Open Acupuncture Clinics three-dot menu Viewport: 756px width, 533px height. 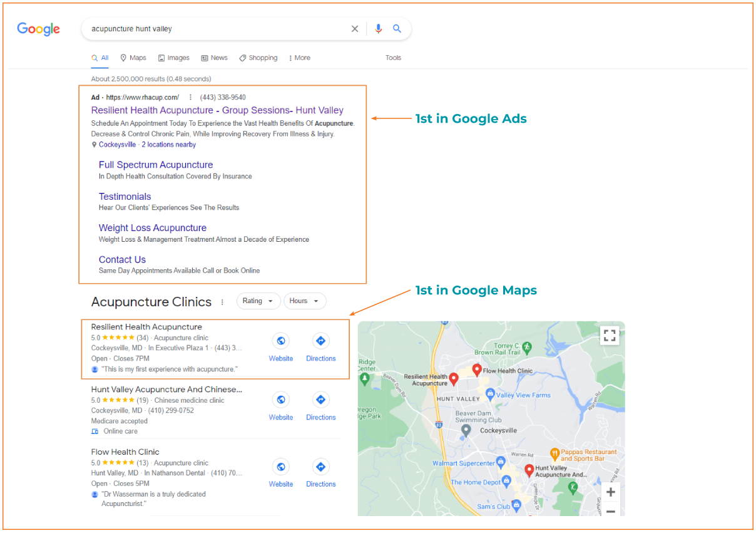[222, 302]
